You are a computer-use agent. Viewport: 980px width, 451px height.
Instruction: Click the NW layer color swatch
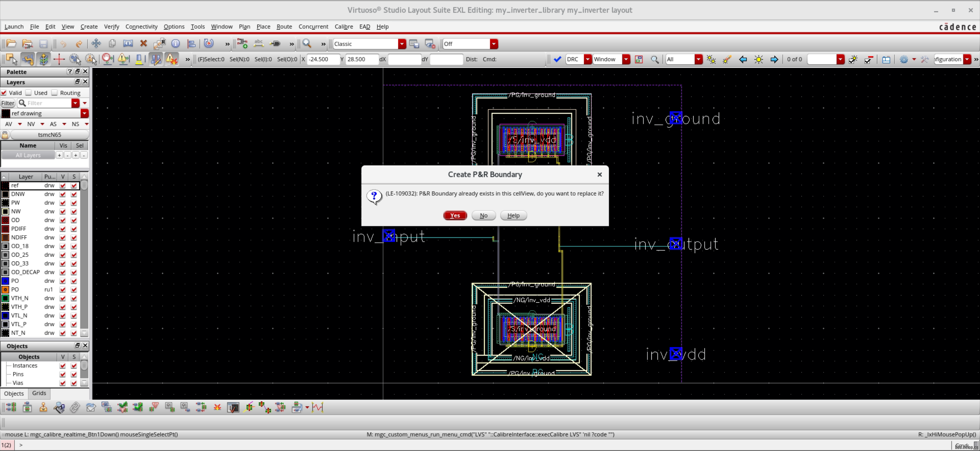click(5, 212)
